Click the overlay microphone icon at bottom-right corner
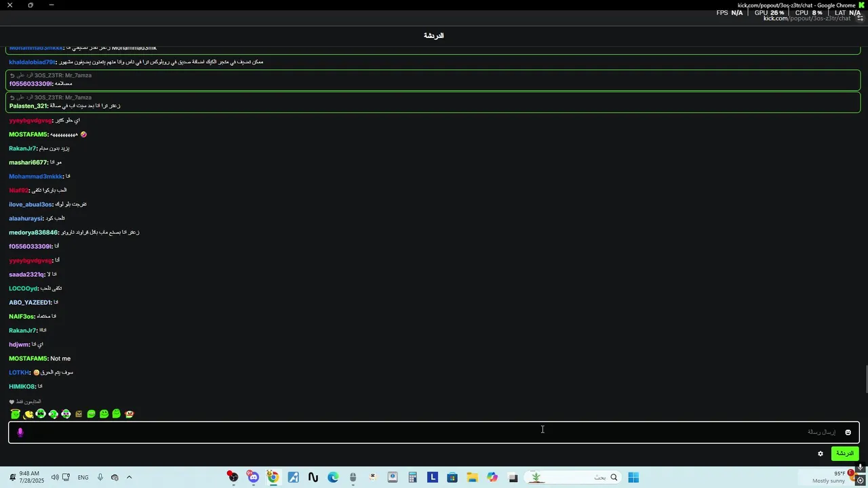The width and height of the screenshot is (868, 488). pos(861,468)
